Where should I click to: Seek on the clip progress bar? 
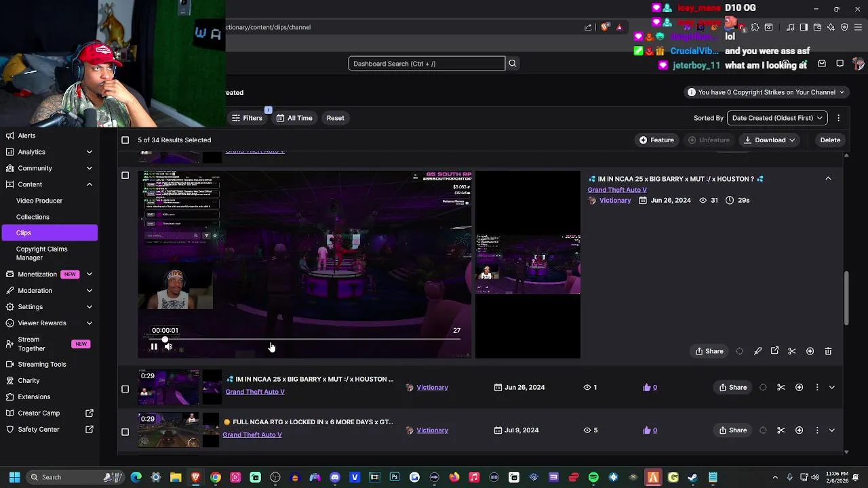click(304, 340)
